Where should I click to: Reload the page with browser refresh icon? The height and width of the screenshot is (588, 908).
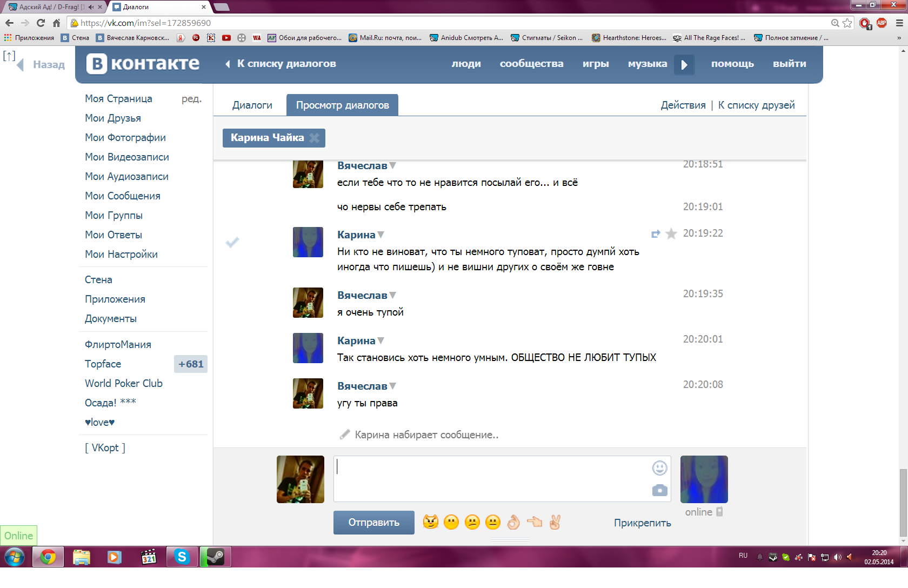(41, 23)
